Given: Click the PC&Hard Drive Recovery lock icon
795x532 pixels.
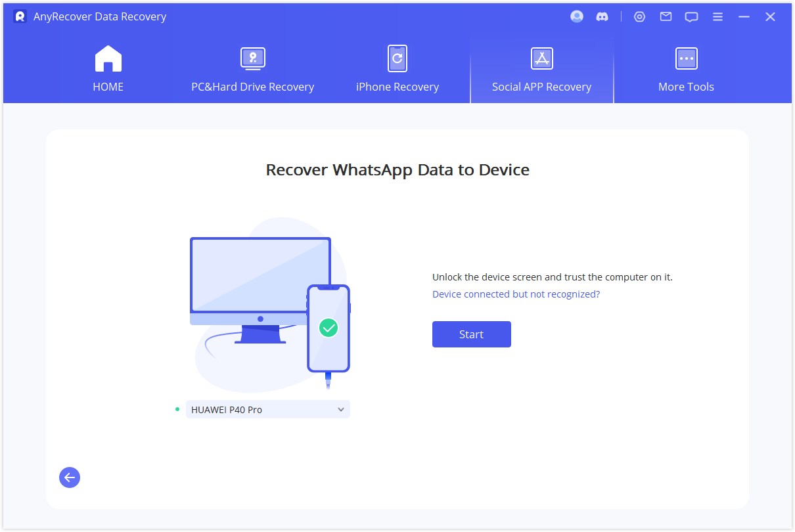Looking at the screenshot, I should (x=252, y=58).
